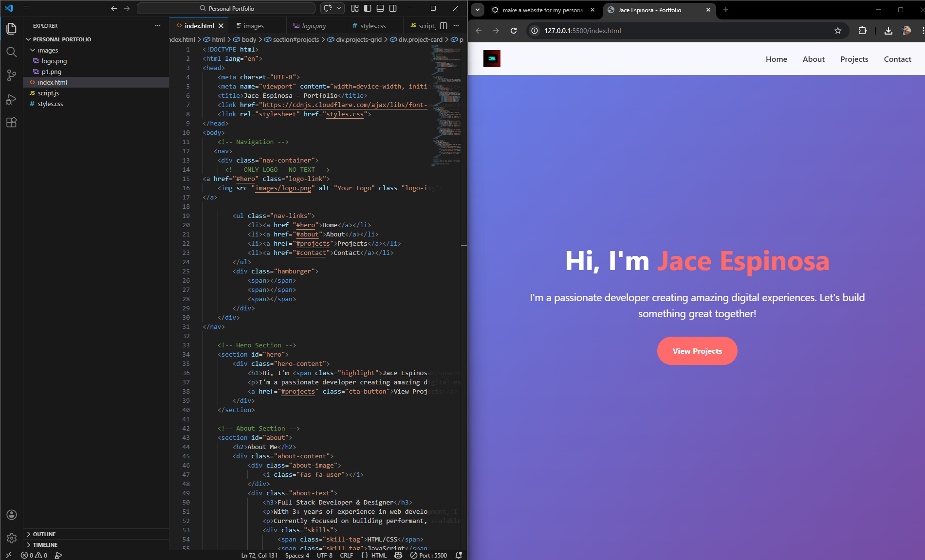925x560 pixels.
Task: Click the browser address bar URL
Action: point(582,31)
